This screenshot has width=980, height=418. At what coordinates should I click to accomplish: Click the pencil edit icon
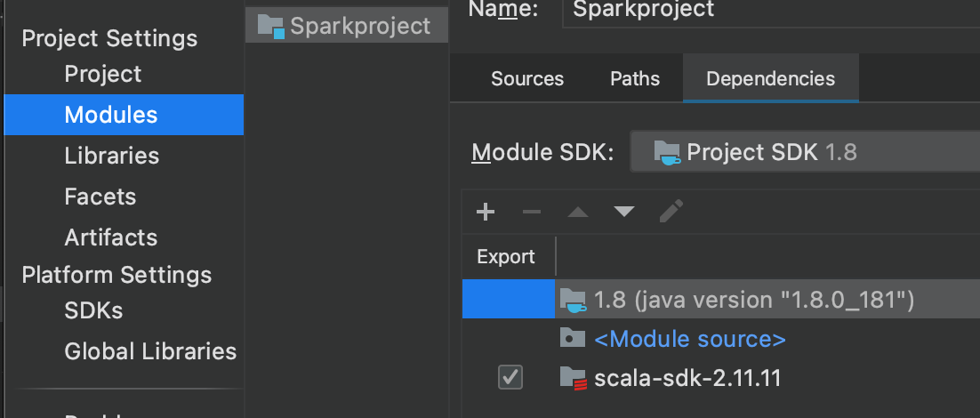tap(671, 211)
